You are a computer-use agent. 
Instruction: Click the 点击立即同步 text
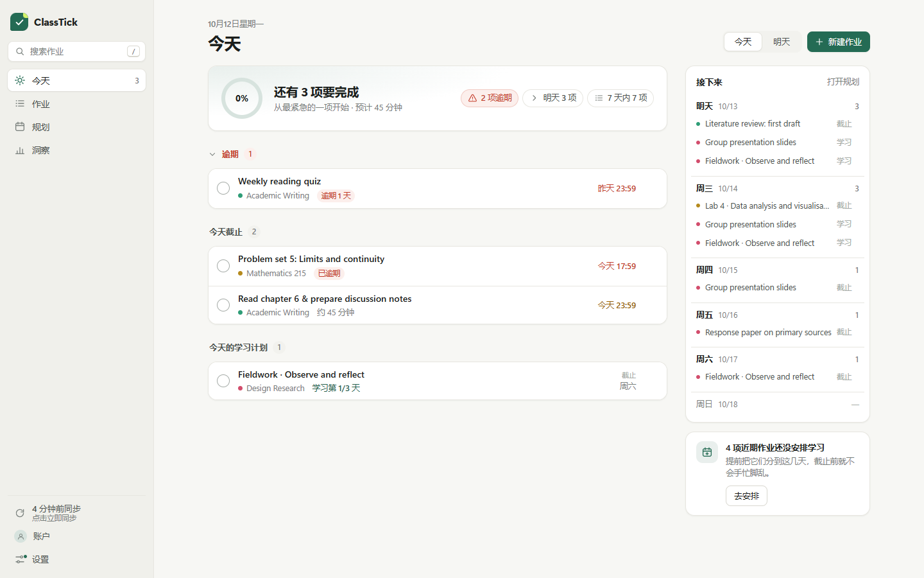pos(55,518)
